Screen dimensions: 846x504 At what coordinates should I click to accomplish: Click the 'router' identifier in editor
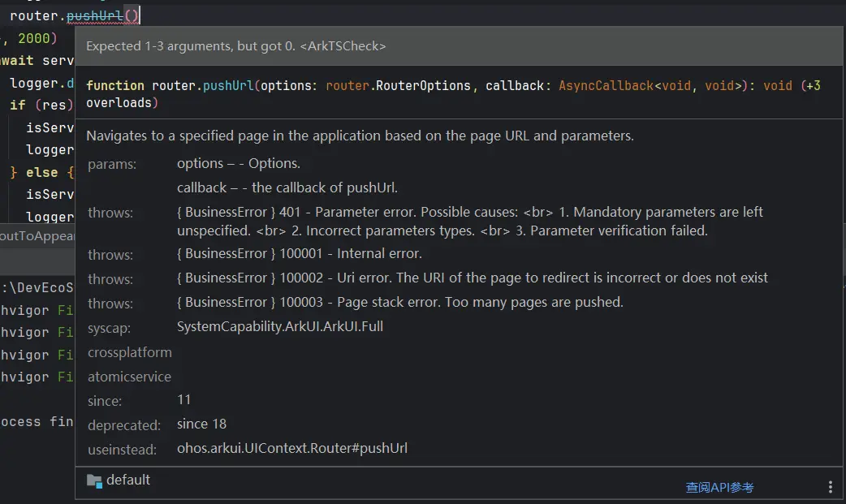point(33,15)
